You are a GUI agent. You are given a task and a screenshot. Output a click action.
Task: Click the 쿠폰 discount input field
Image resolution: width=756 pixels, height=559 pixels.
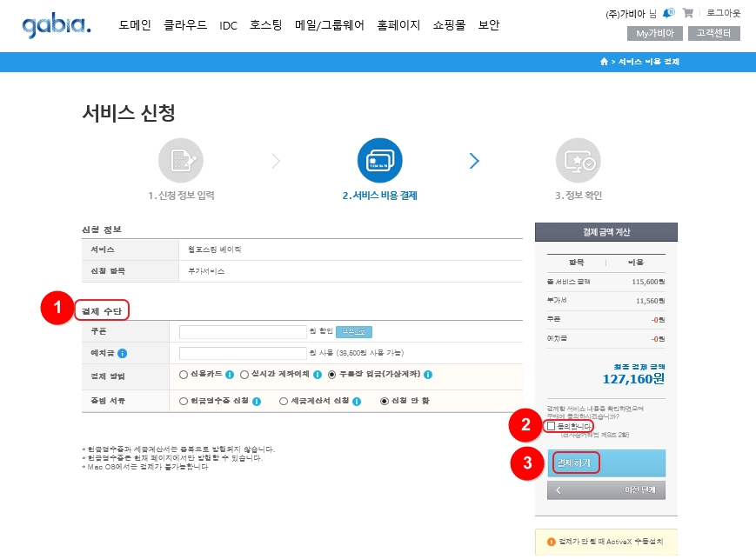[242, 331]
